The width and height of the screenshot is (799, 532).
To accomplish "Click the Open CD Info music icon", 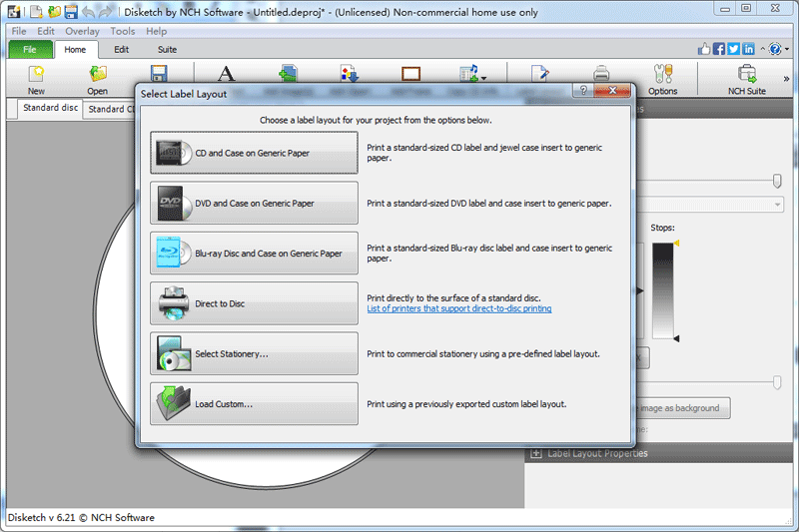I will (x=469, y=73).
